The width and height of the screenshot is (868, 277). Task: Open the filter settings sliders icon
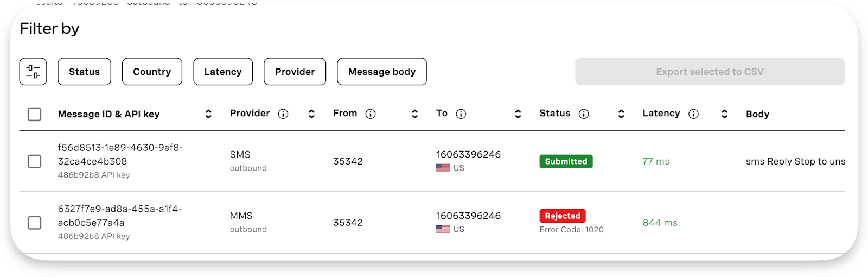point(33,72)
